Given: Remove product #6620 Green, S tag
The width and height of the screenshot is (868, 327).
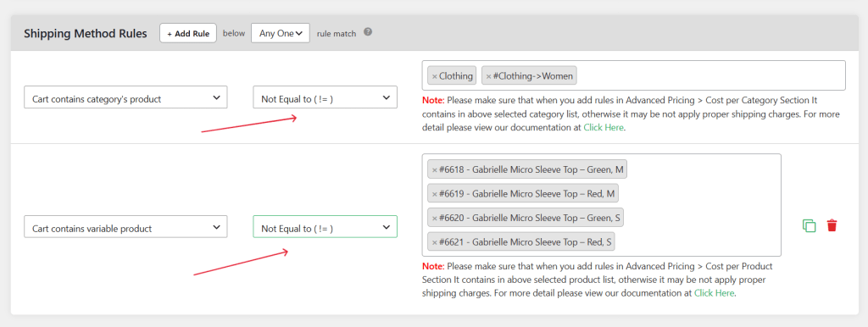Looking at the screenshot, I should [435, 218].
